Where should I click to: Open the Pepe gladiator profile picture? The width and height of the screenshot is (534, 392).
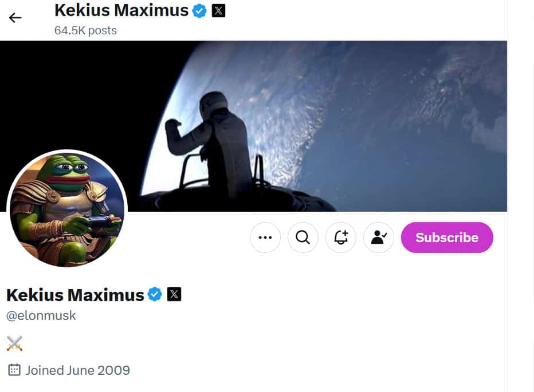[x=67, y=209]
